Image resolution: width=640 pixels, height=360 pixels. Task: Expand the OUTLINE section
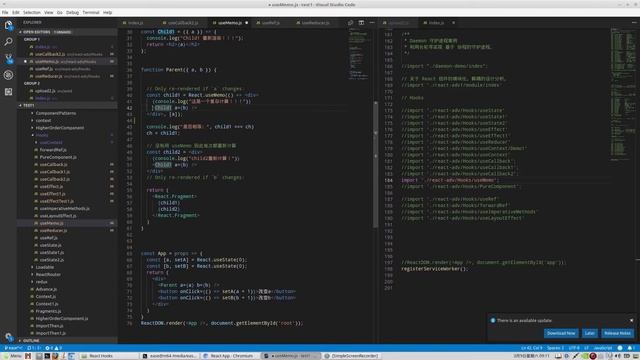pyautogui.click(x=67, y=340)
